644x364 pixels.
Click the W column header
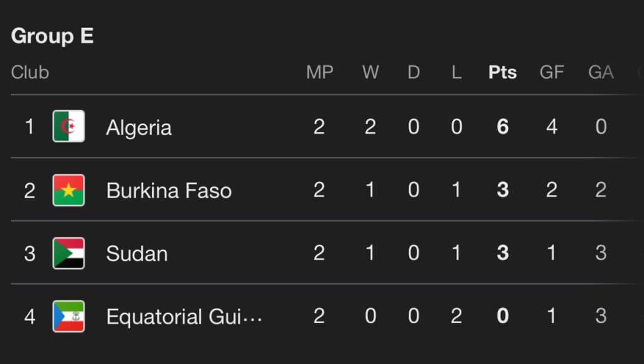370,72
